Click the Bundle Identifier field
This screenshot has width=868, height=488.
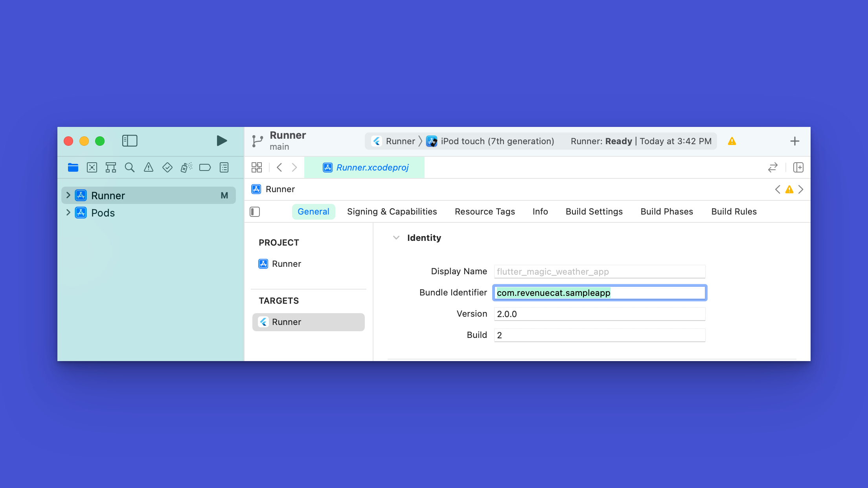click(x=600, y=293)
